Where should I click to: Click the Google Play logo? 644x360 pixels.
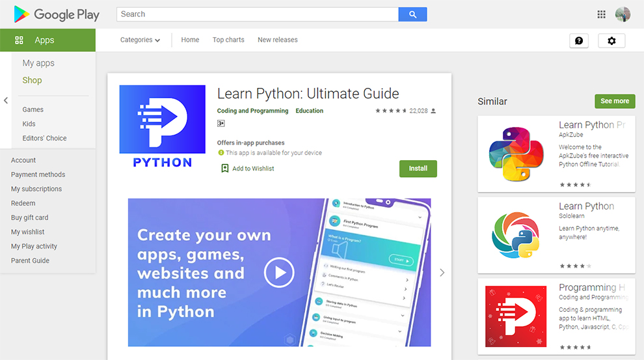click(57, 14)
